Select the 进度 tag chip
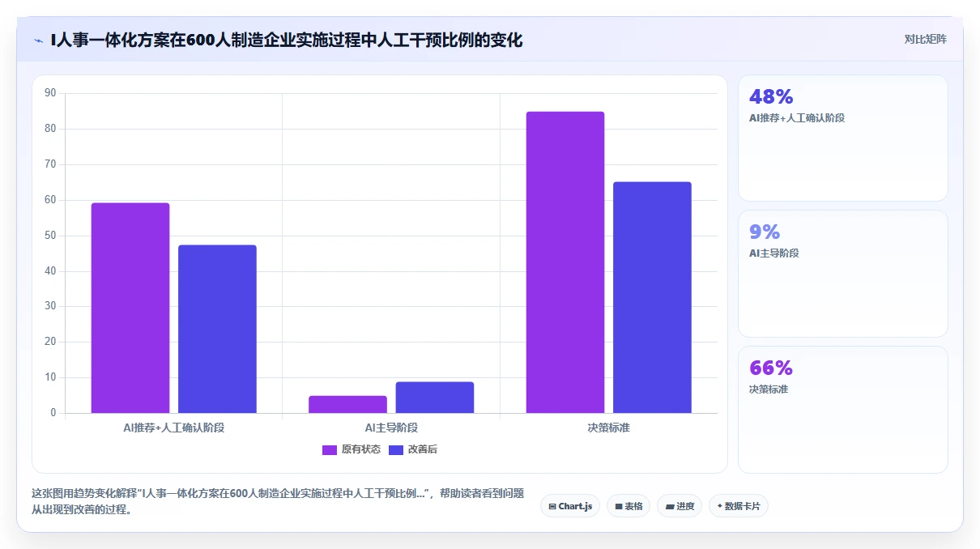Screen dimensions: 980x549 (680, 506)
